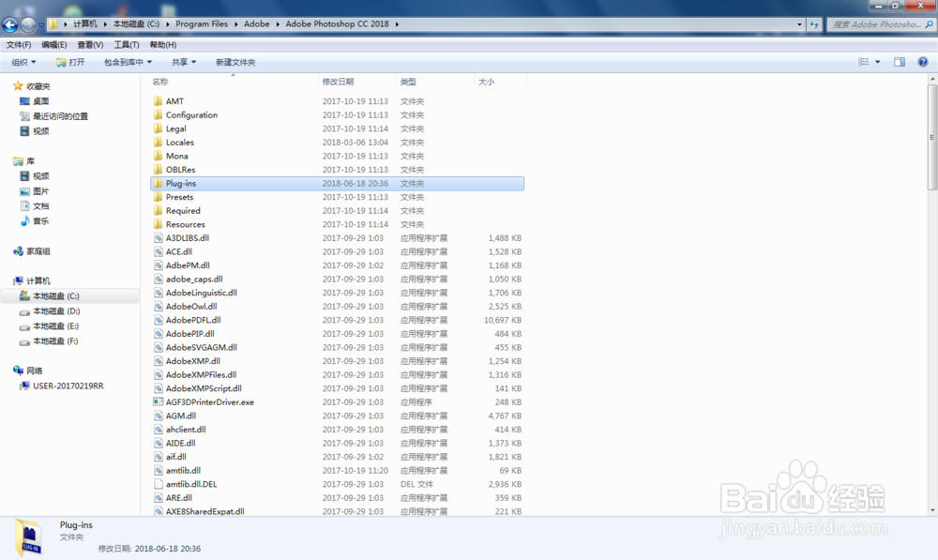
Task: Select 本地磁盘 (D:) in sidebar
Action: [x=56, y=311]
